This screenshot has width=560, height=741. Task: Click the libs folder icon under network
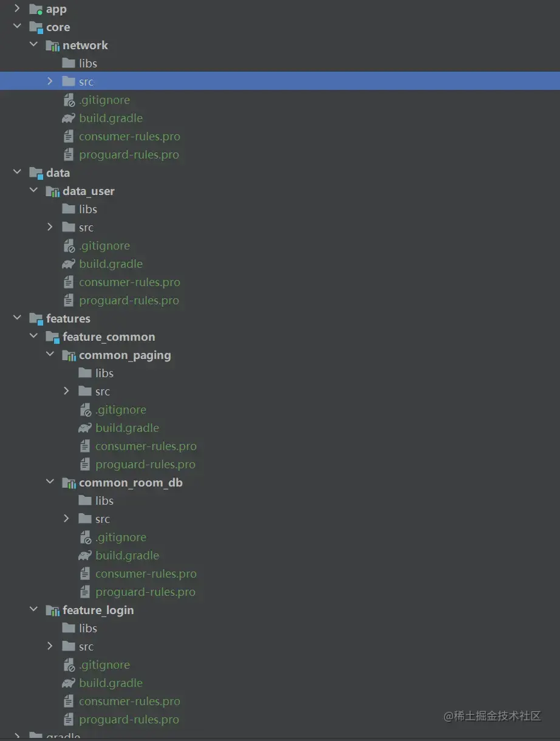point(69,63)
